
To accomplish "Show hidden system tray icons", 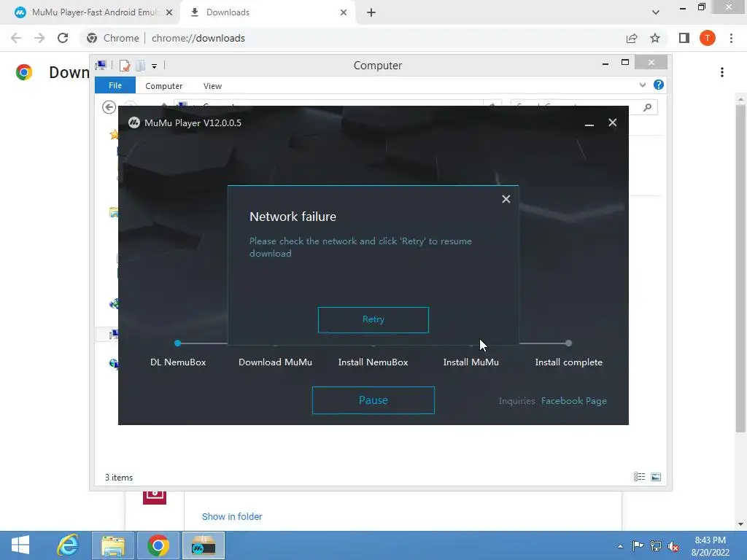I will (620, 546).
